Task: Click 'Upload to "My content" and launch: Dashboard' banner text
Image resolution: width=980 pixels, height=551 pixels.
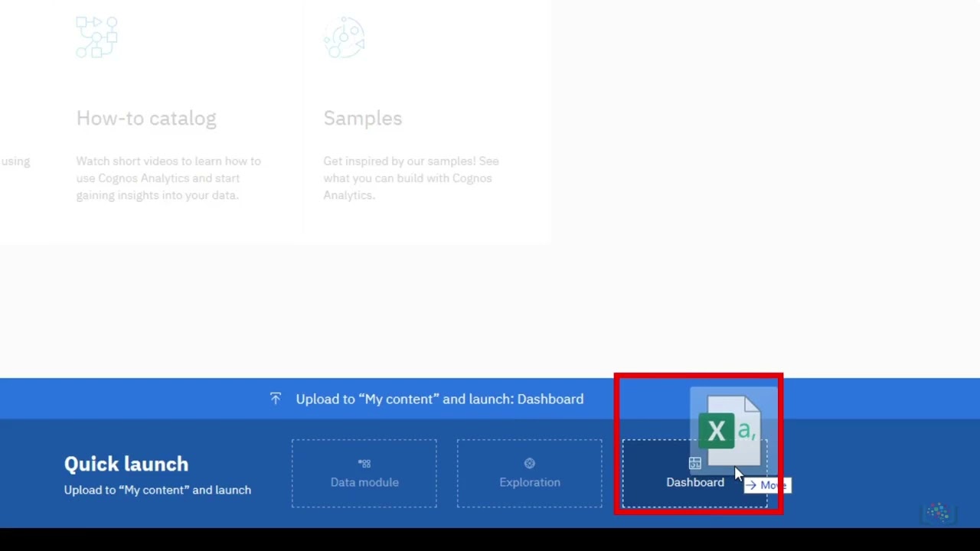Action: tap(439, 399)
